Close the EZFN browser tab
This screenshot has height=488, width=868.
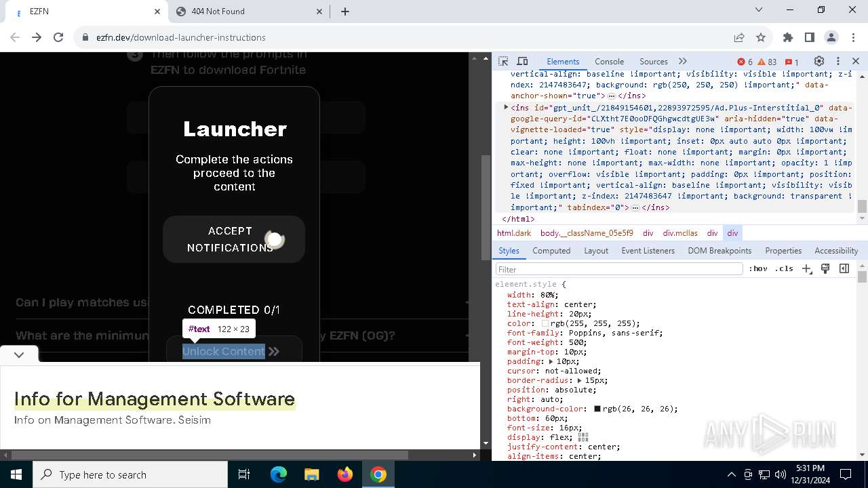point(157,12)
